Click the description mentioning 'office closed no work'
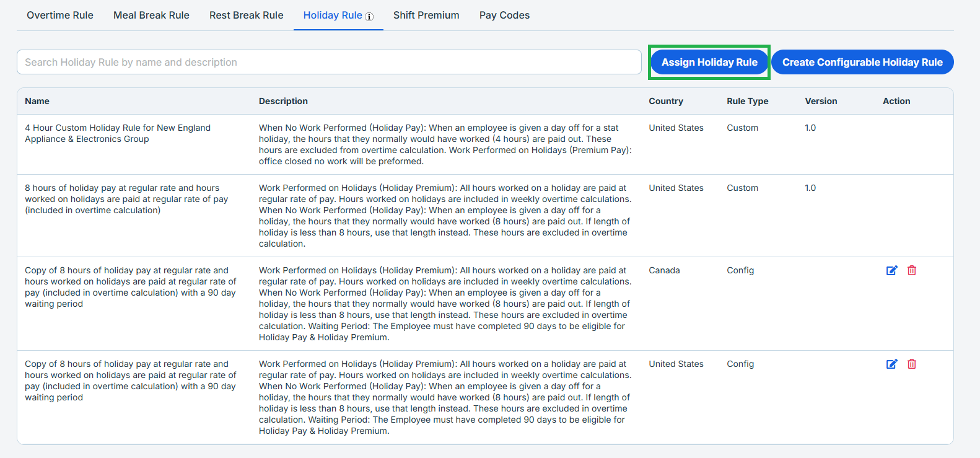This screenshot has width=980, height=458. click(x=445, y=144)
